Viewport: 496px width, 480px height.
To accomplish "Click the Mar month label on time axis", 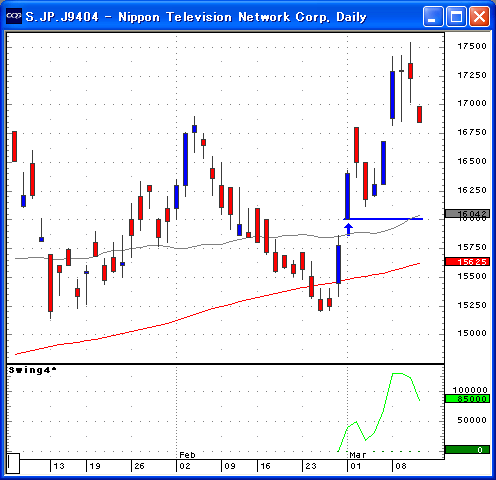I will pos(358,455).
